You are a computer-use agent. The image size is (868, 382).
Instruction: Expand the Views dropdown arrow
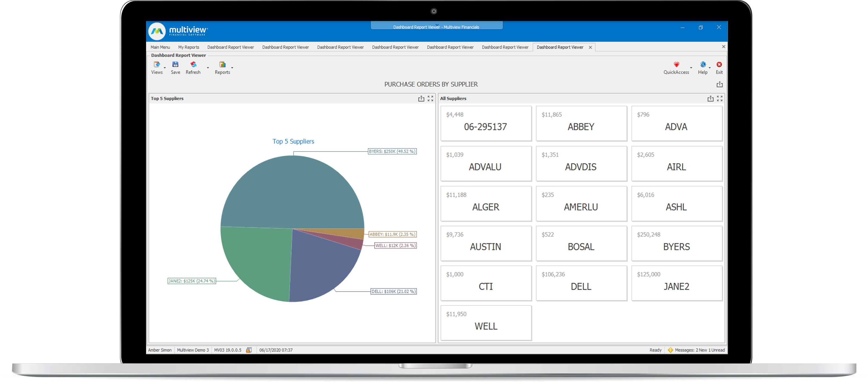(165, 68)
